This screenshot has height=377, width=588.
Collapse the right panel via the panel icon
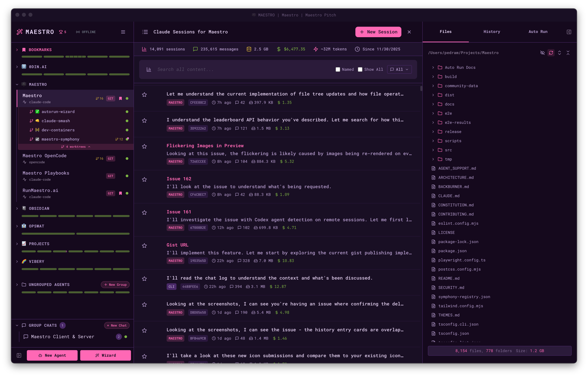pyautogui.click(x=569, y=32)
